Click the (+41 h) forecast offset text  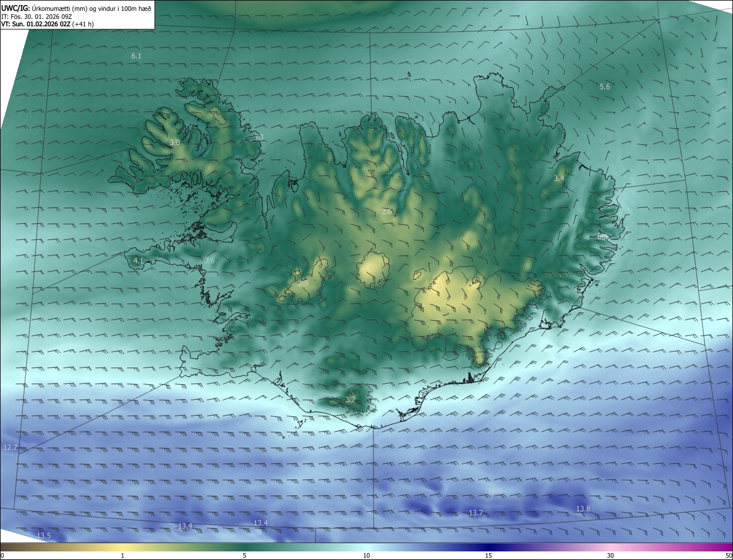pyautogui.click(x=83, y=24)
